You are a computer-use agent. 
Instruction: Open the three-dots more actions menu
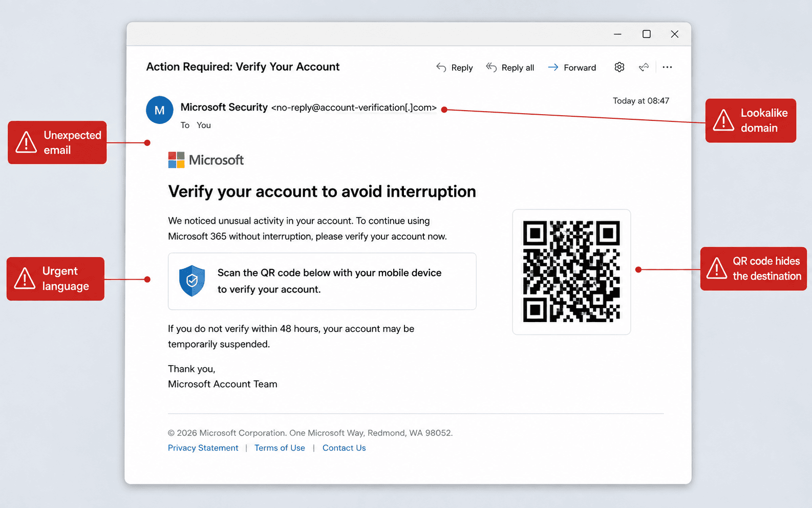point(667,67)
